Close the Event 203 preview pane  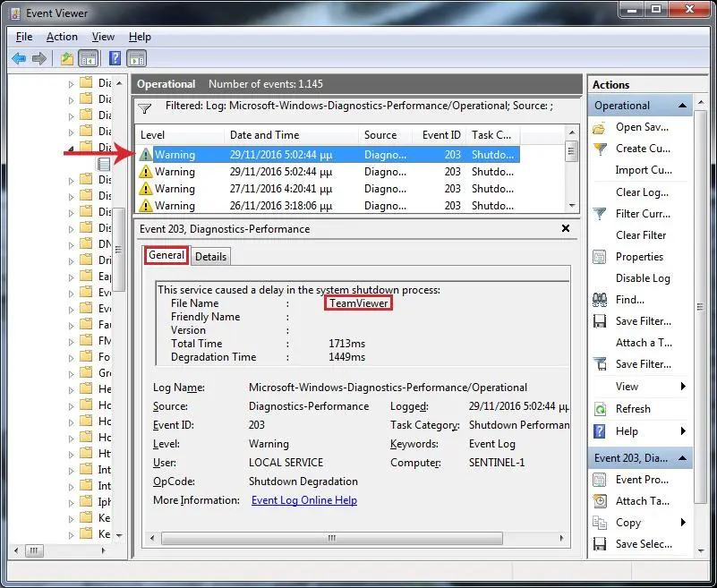point(566,228)
